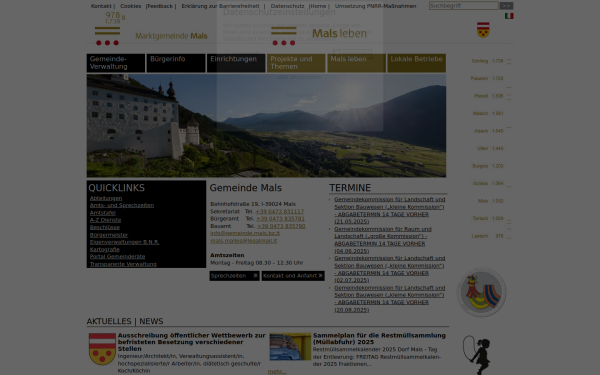Click the Kontakt und Anfahrt button
This screenshot has width=600, height=375.
pyautogui.click(x=293, y=276)
